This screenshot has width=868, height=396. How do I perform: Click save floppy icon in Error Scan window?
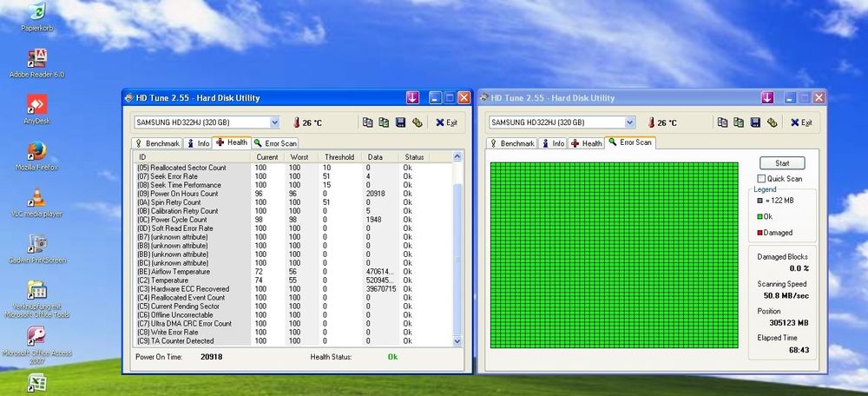point(755,123)
